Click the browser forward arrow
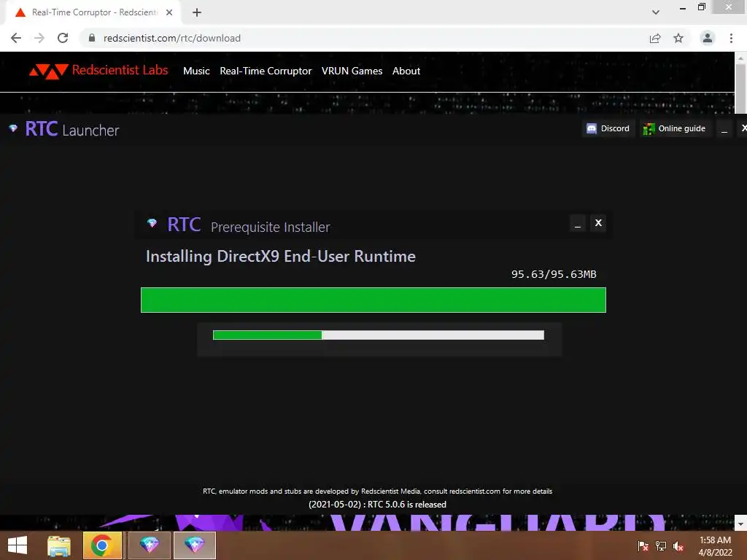The image size is (747, 560). (x=39, y=38)
